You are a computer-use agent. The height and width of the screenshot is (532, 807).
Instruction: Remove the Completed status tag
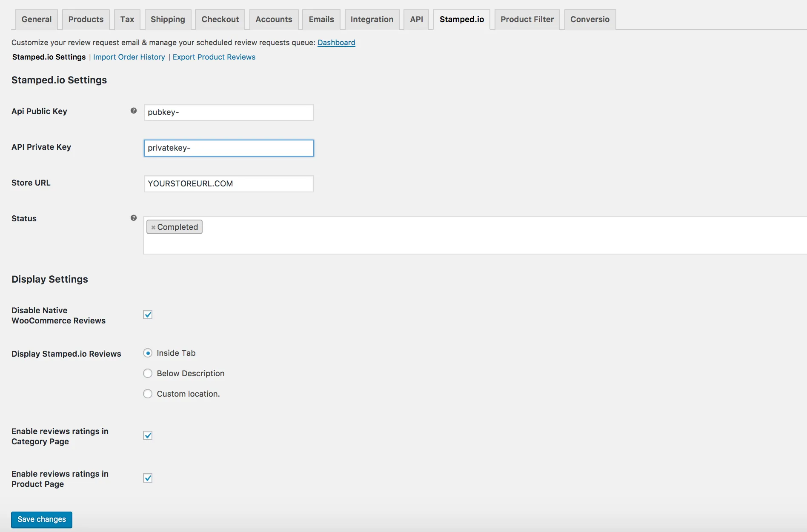(153, 227)
